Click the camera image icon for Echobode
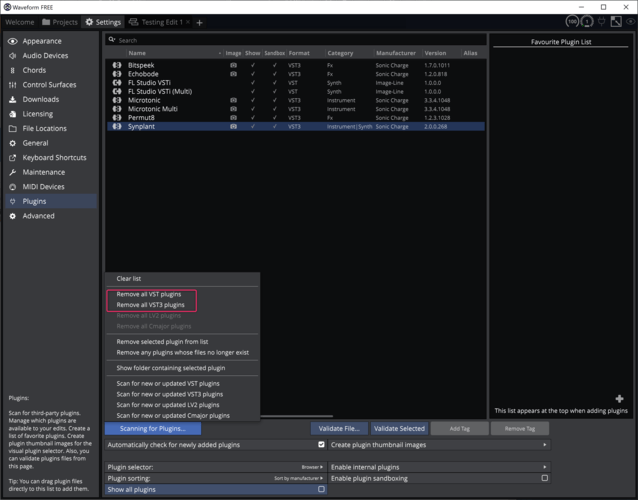 233,74
